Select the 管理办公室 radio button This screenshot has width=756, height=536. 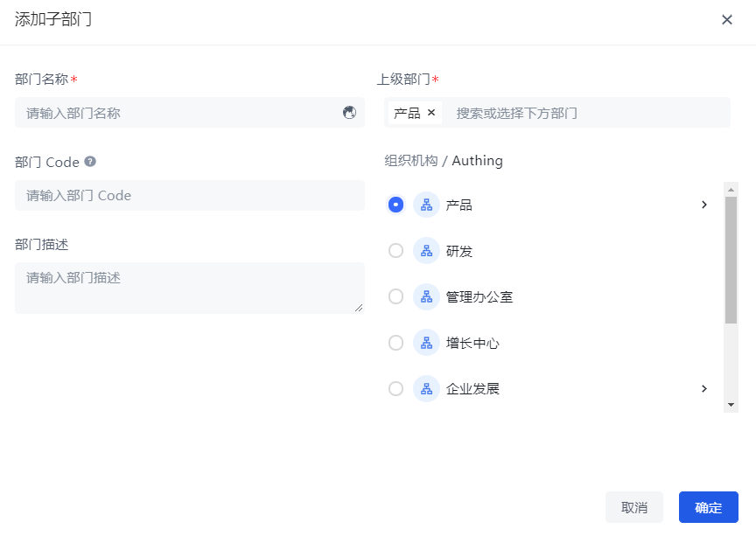(395, 296)
